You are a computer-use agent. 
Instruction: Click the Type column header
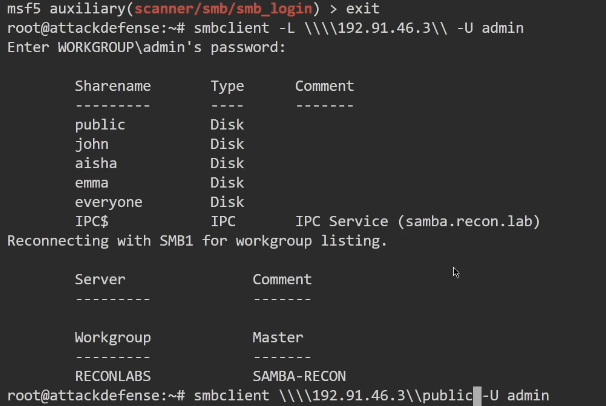click(227, 86)
